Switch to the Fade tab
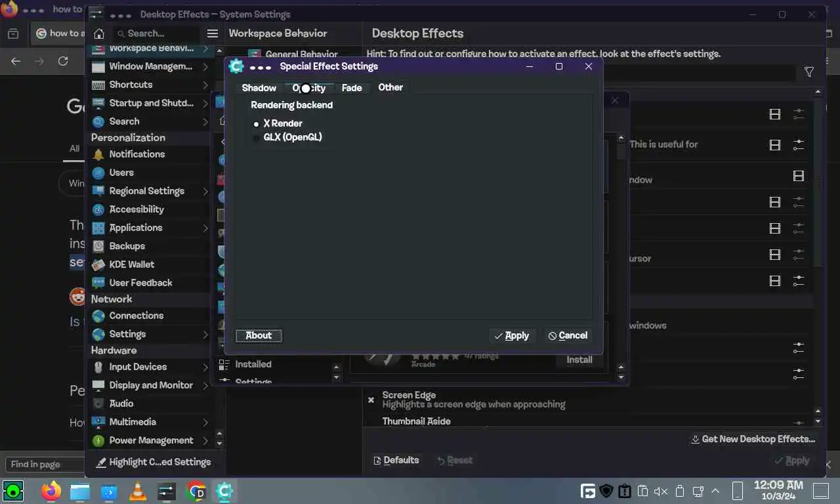 click(x=352, y=88)
